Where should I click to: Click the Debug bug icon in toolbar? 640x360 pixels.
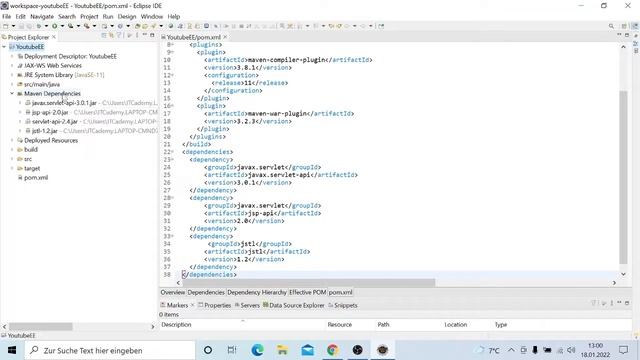(39, 26)
